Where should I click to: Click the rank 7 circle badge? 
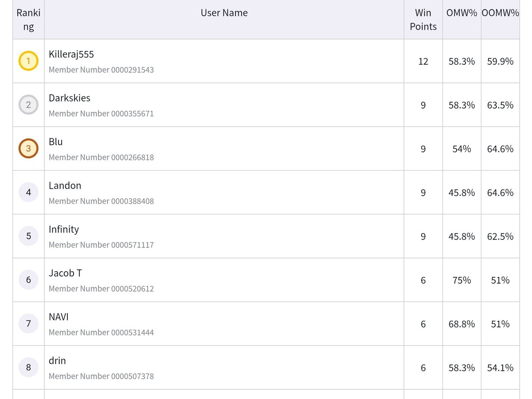28,324
